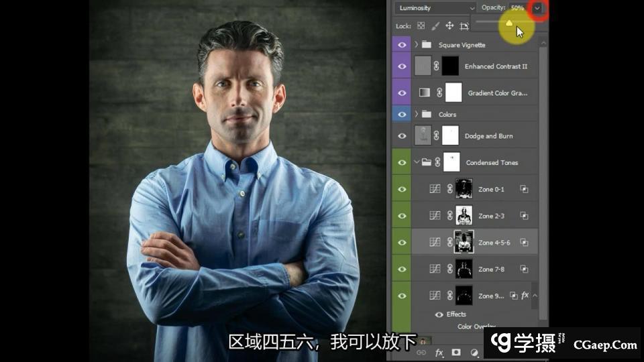Open the Luminosity blend mode dropdown
This screenshot has height=362, width=644.
tap(435, 8)
